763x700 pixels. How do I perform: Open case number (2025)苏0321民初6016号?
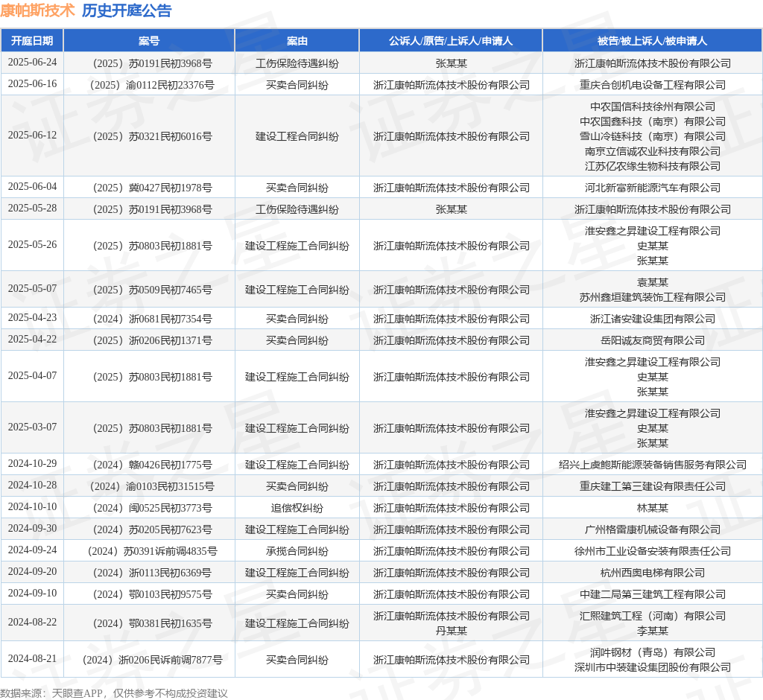149,136
